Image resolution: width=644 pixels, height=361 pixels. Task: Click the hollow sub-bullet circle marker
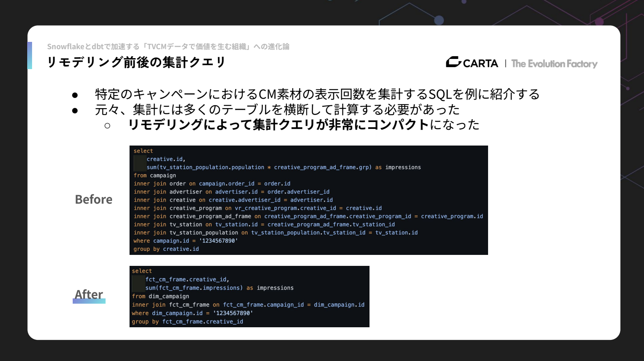coord(107,126)
